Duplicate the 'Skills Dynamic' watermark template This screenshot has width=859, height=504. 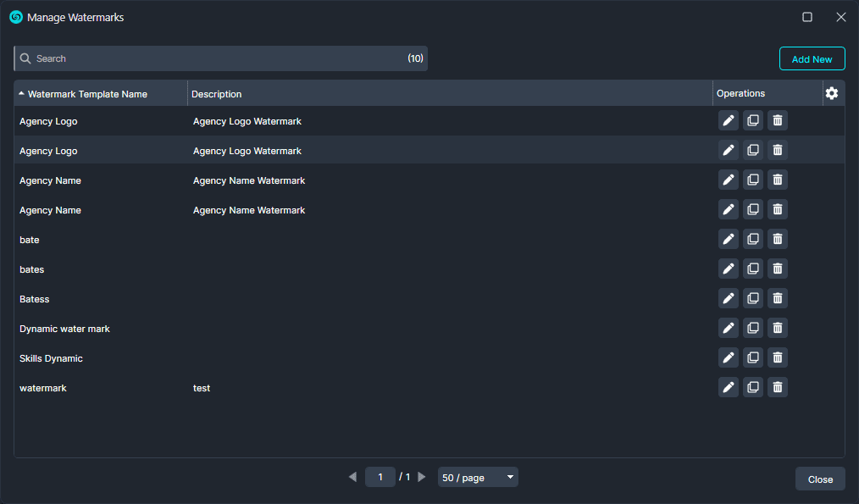click(752, 357)
